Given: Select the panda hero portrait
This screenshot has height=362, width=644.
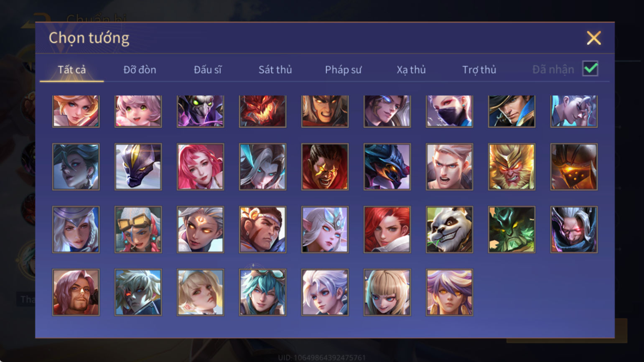Looking at the screenshot, I should (x=449, y=229).
